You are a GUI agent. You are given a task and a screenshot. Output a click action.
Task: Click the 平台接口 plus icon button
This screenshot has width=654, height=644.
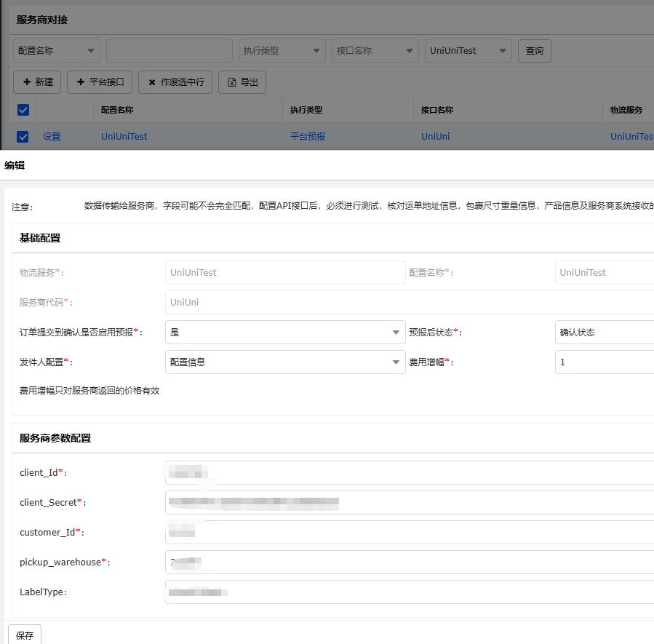[x=100, y=82]
